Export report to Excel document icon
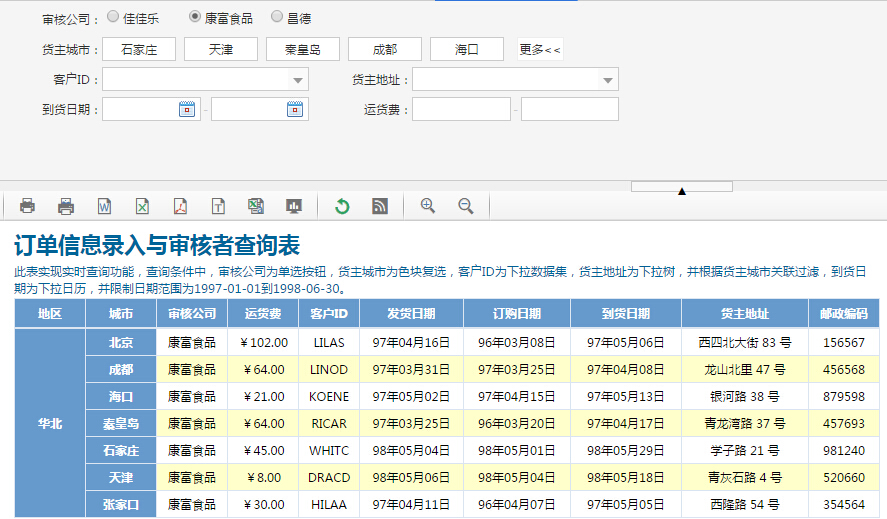 click(142, 206)
